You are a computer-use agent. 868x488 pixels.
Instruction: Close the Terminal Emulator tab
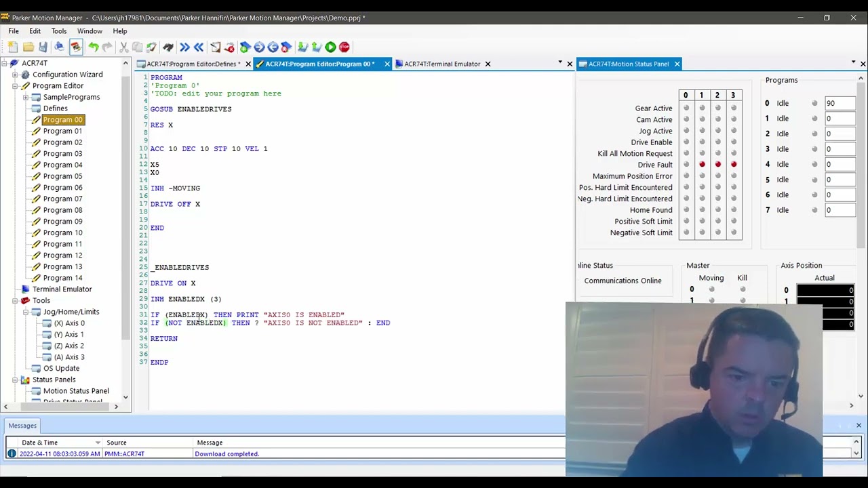click(x=488, y=64)
